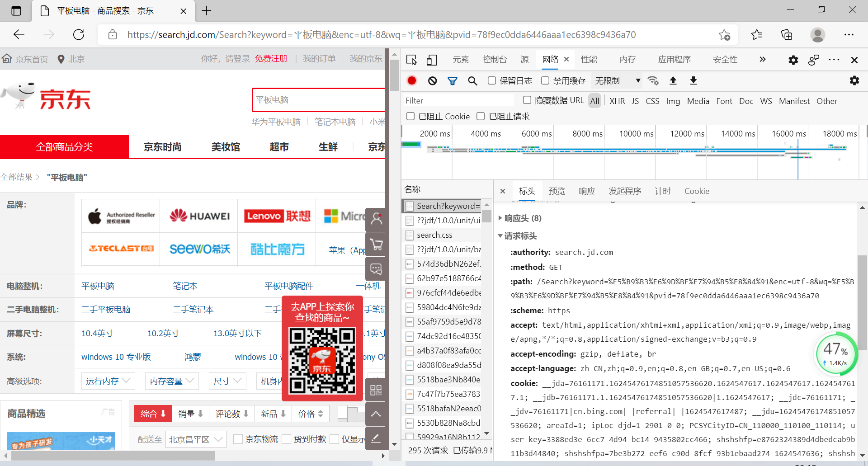The height and width of the screenshot is (466, 868).
Task: Open the 北京昌平区 delivery dropdown
Action: pos(196,439)
